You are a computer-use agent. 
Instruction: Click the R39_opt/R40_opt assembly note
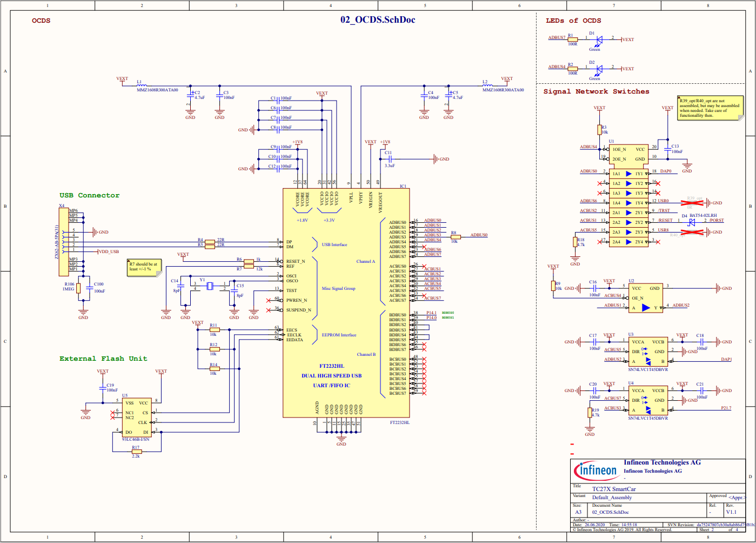click(x=709, y=108)
